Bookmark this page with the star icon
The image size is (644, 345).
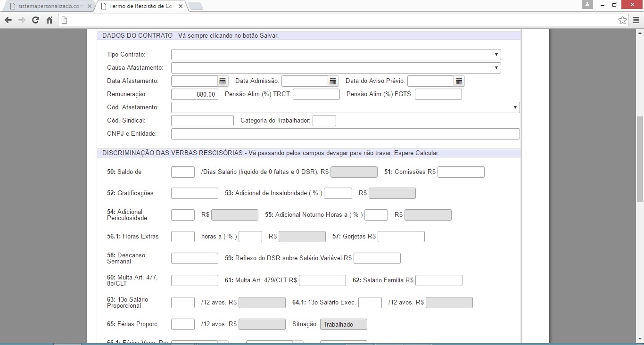[x=622, y=20]
